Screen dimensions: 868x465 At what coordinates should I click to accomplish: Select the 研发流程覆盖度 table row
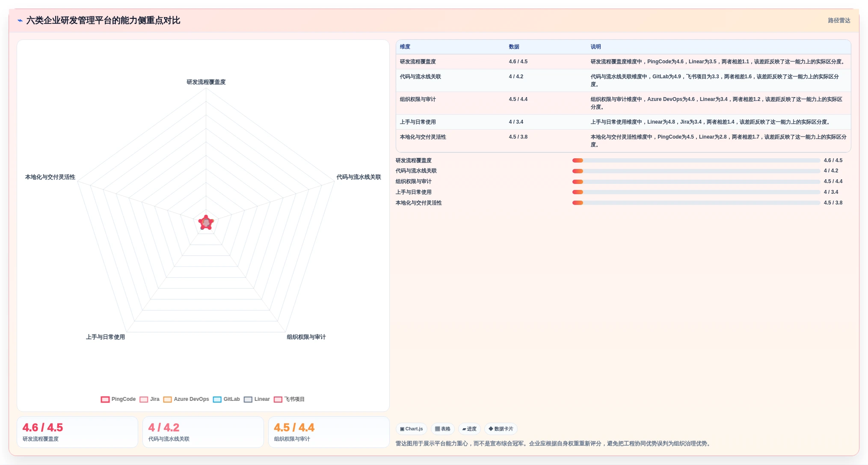click(623, 62)
